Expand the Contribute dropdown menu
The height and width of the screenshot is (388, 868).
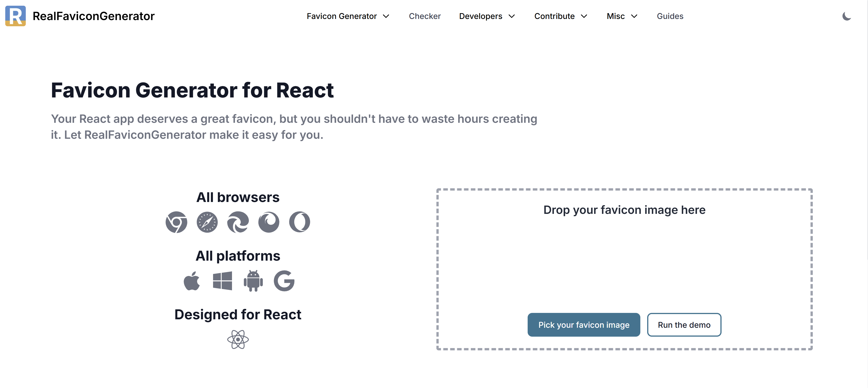tap(561, 16)
